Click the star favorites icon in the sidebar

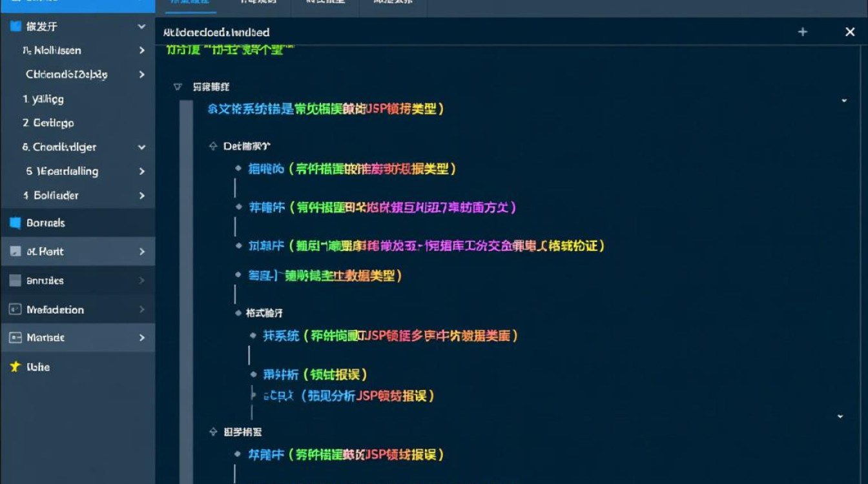[16, 367]
